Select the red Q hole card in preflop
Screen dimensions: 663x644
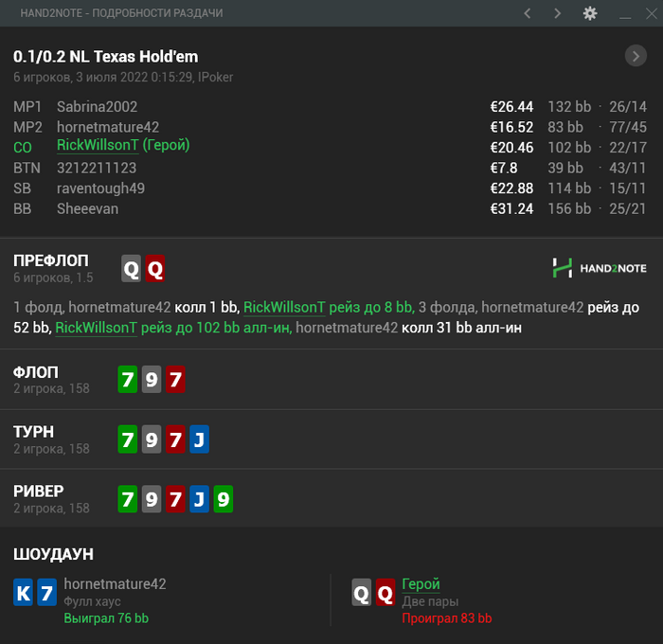154,269
